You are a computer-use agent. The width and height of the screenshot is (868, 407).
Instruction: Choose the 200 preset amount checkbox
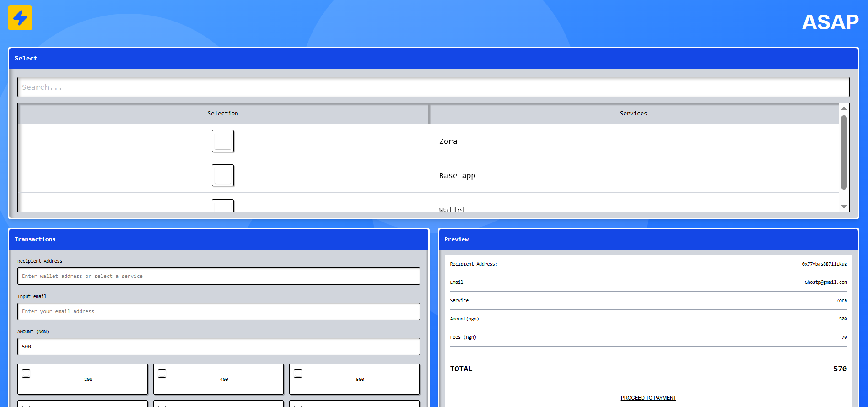(27, 374)
